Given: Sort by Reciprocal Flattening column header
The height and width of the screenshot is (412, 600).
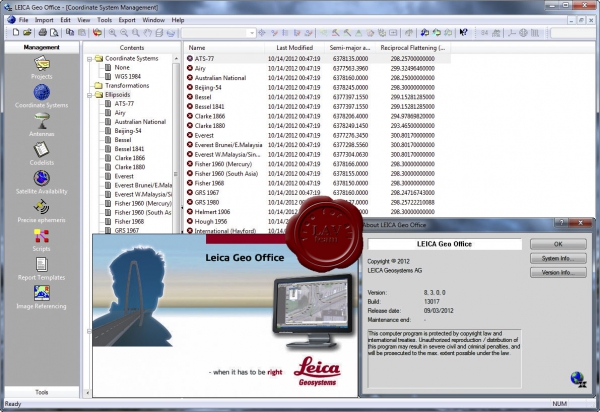Looking at the screenshot, I should pos(413,48).
